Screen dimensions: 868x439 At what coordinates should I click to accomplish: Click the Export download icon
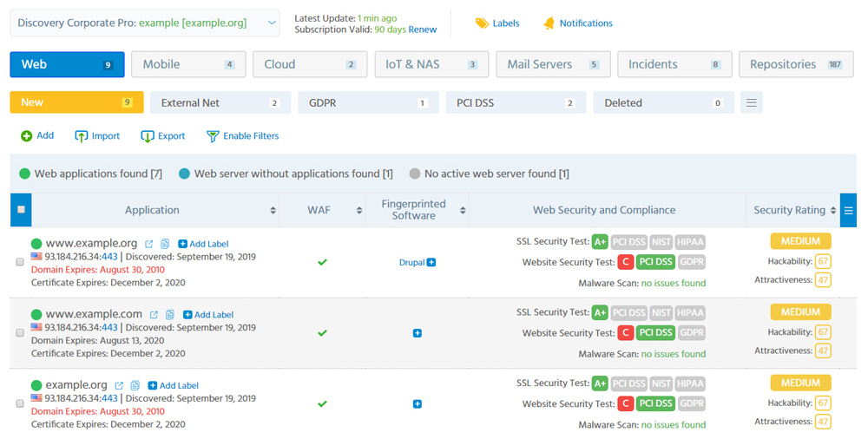tap(148, 136)
